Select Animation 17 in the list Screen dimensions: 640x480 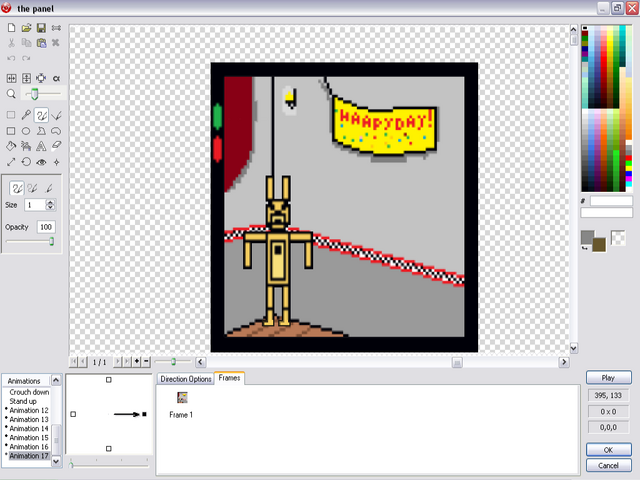pyautogui.click(x=29, y=456)
